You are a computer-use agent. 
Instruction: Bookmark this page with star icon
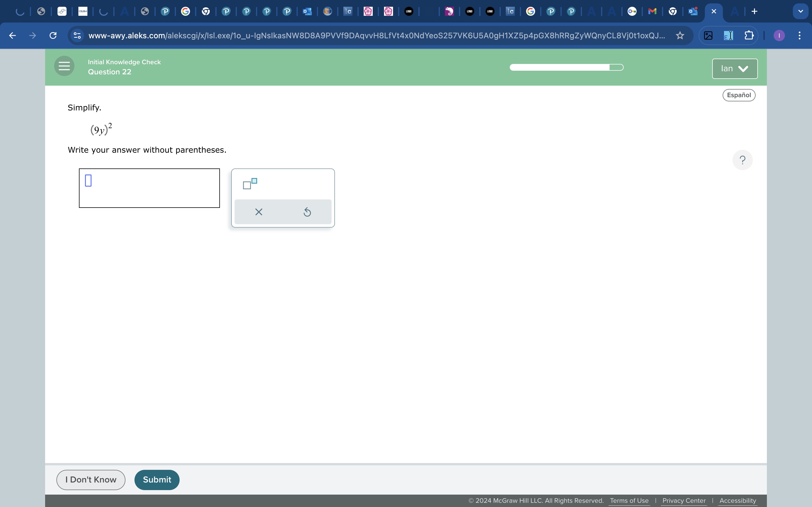[x=680, y=35]
